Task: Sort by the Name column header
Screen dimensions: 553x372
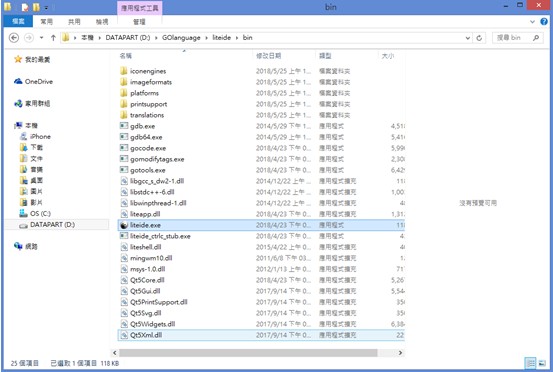Action: 126,56
